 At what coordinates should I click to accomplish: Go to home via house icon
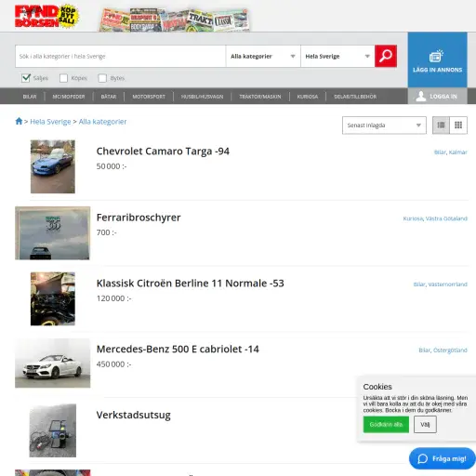tap(19, 121)
